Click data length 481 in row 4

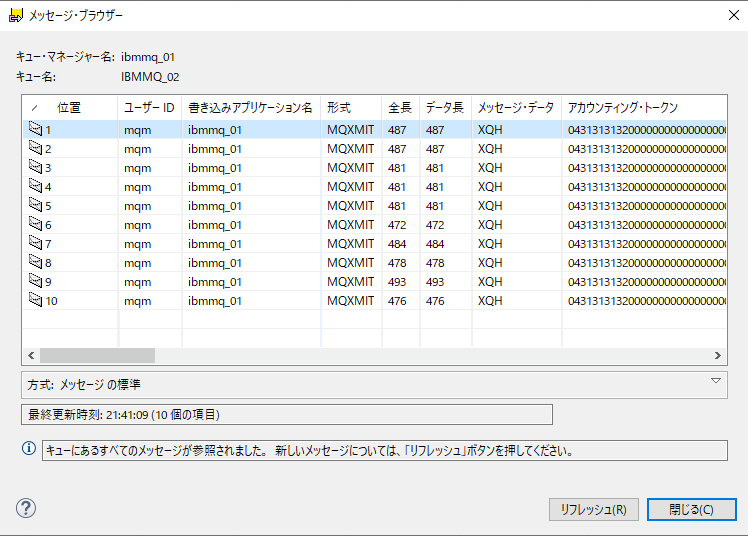(x=435, y=187)
